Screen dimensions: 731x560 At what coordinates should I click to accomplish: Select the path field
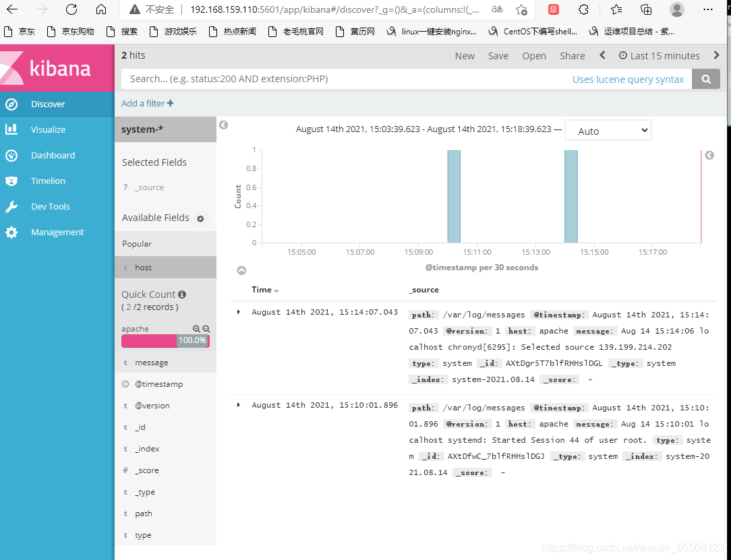(165, 514)
